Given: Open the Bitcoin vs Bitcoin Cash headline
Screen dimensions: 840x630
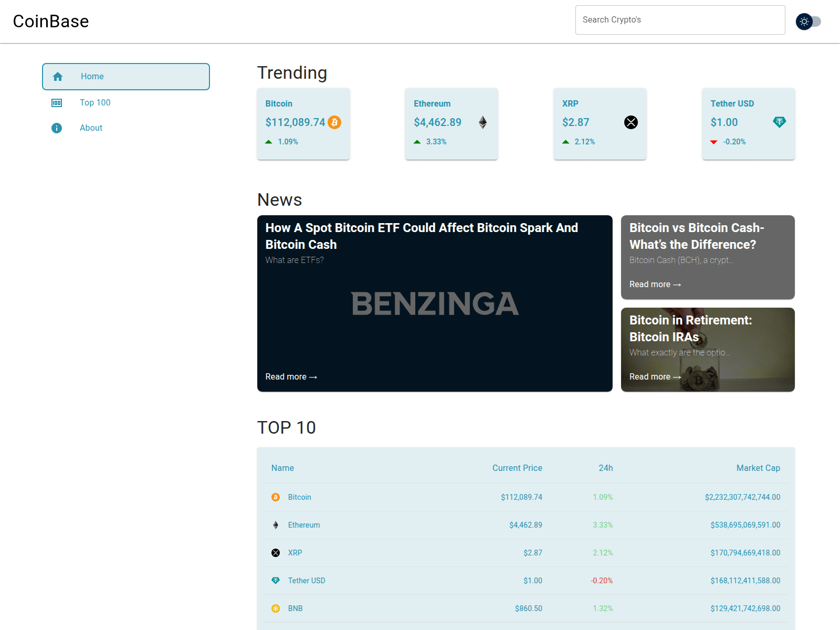Looking at the screenshot, I should [x=697, y=236].
